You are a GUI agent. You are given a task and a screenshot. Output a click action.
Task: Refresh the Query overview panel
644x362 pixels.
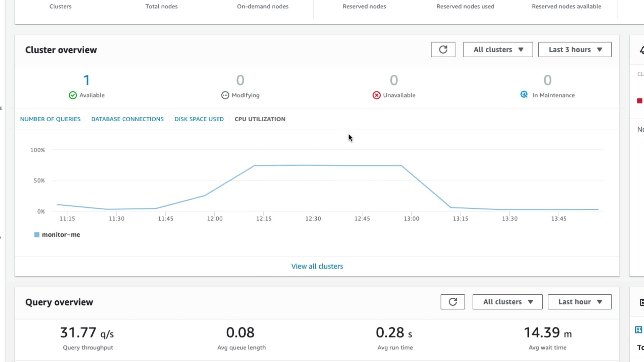[452, 302]
